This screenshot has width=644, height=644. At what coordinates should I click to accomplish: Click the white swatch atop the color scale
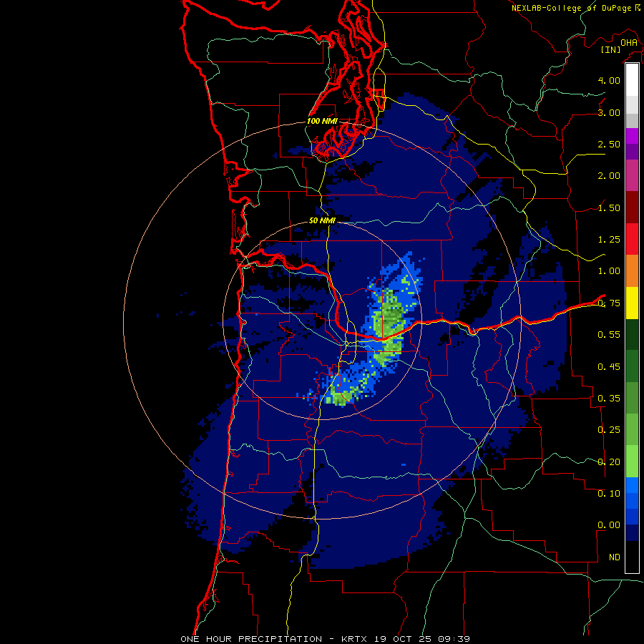tap(632, 79)
